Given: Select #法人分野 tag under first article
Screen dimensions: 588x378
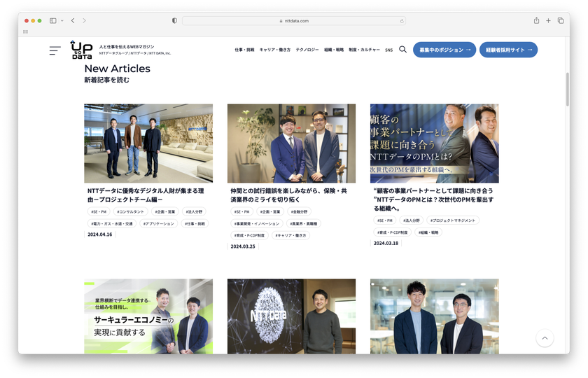Looking at the screenshot, I should pos(195,211).
